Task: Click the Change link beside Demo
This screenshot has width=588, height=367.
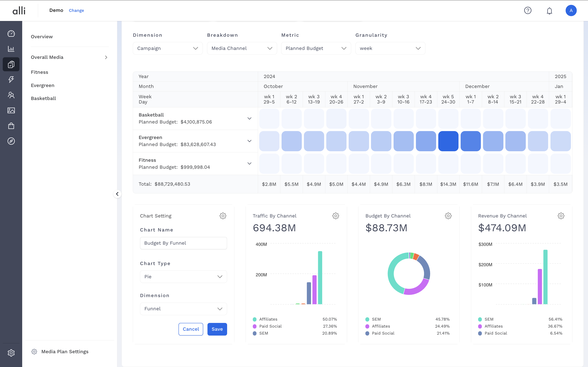Action: coord(76,10)
